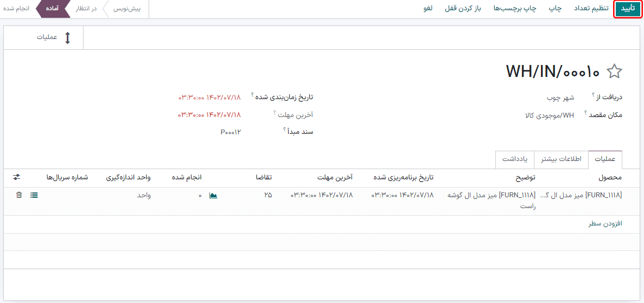Click the demand quantity 25 cell
This screenshot has height=303, width=644.
(x=268, y=195)
